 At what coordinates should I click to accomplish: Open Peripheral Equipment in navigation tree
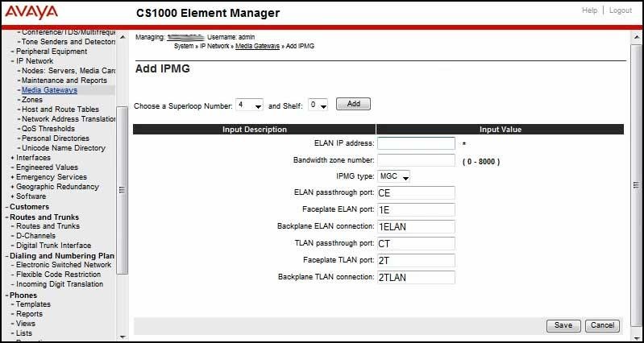[x=52, y=52]
